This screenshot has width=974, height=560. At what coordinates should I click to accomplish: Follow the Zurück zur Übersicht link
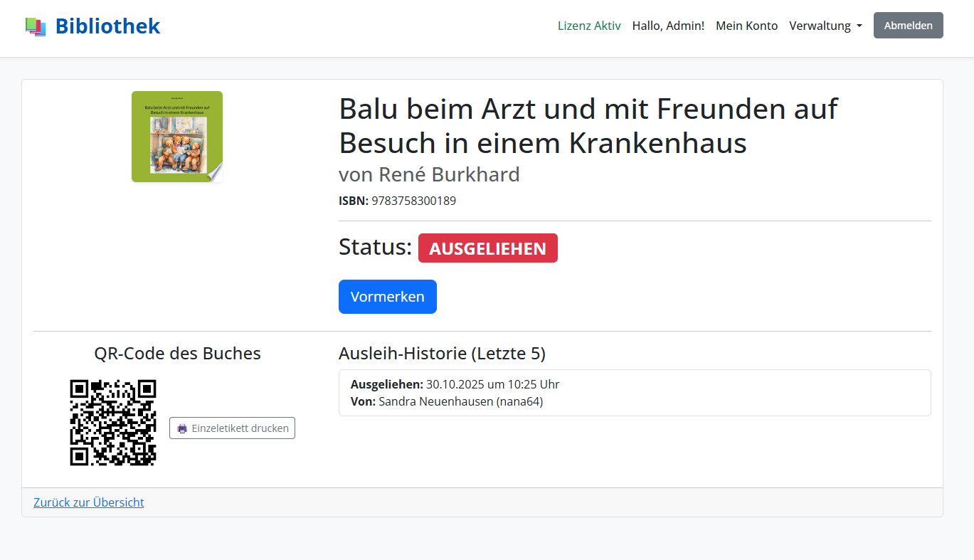88,502
